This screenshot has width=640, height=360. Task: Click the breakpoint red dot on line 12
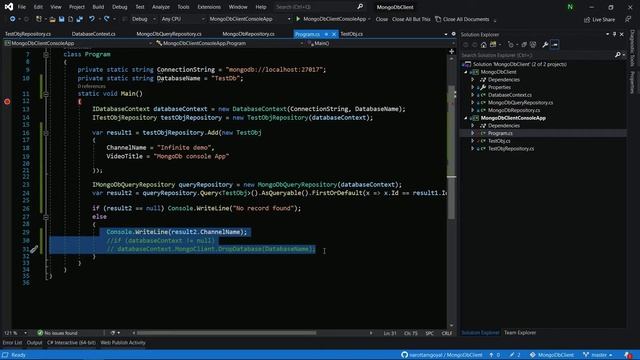coord(7,101)
